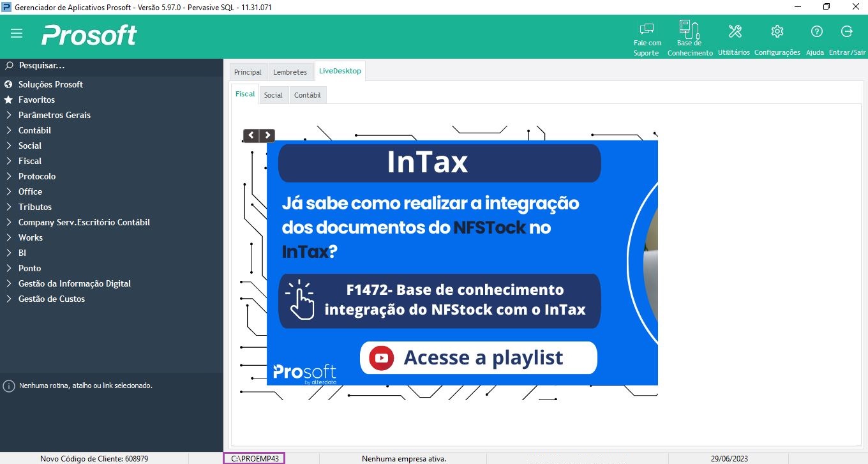The height and width of the screenshot is (464, 868).
Task: Click the Favoritos star icon
Action: tap(9, 100)
